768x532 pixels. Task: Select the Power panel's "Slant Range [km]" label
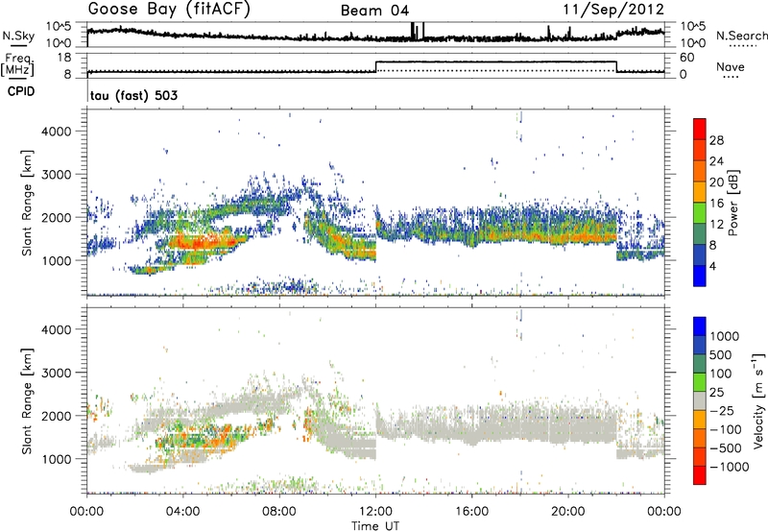coord(27,203)
